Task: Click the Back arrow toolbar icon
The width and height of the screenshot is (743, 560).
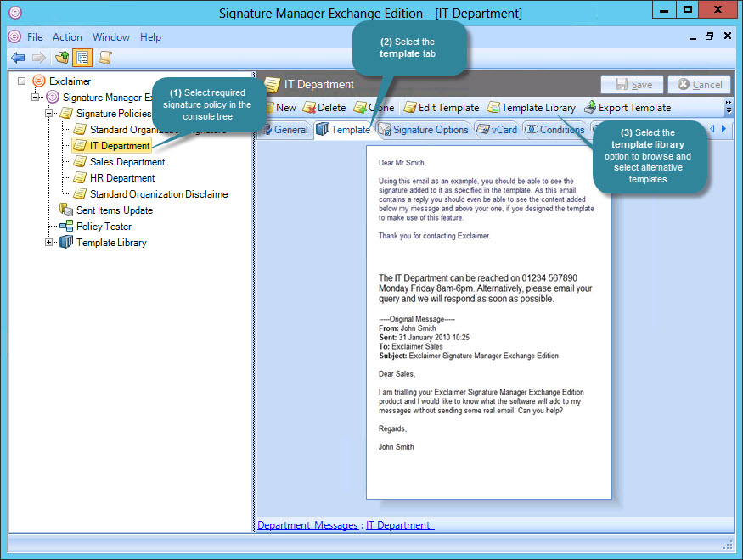Action: coord(18,58)
